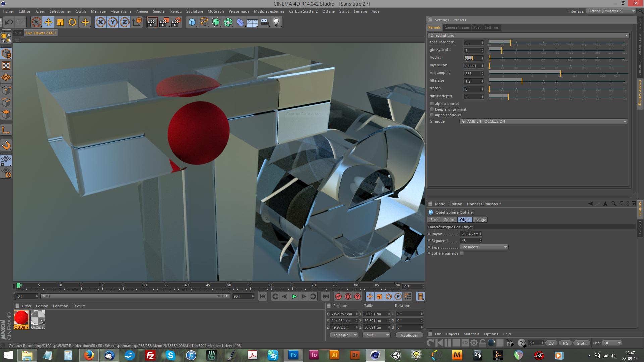This screenshot has width=644, height=362.
Task: Select the Move tool in top toolbar
Action: 48,22
